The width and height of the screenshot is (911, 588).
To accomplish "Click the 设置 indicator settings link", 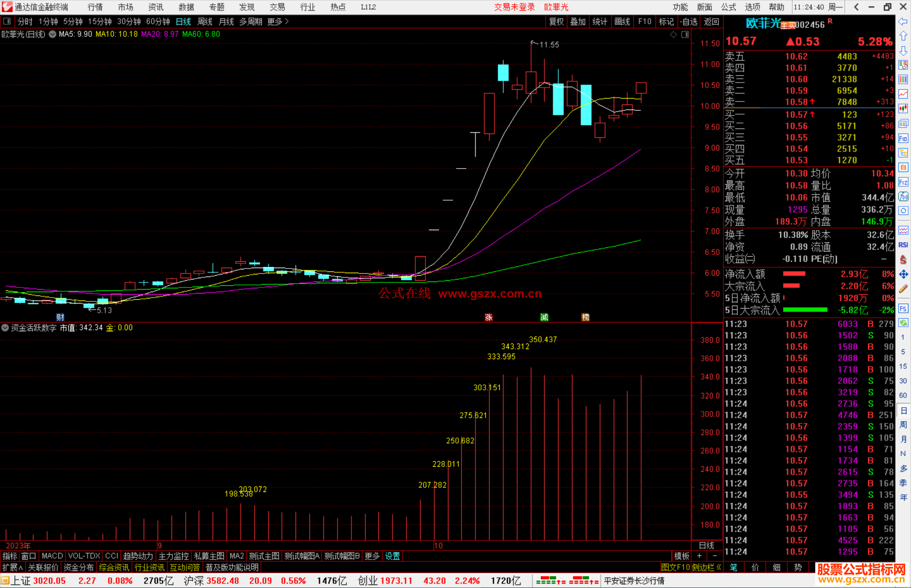I will pos(392,556).
